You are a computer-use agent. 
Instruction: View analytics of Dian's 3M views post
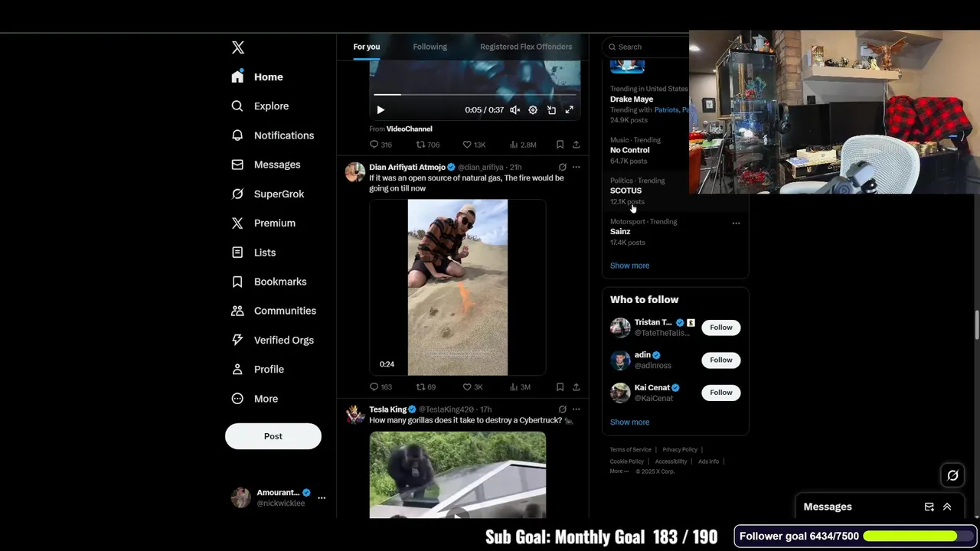520,387
